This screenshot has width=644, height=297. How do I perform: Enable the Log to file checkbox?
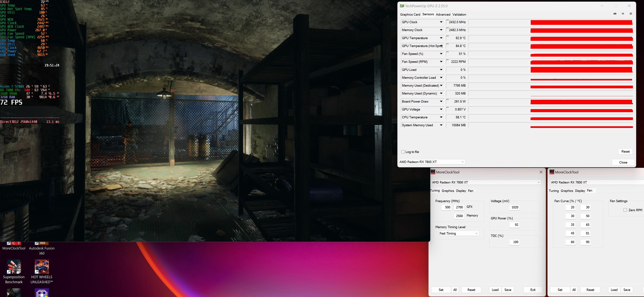(403, 152)
